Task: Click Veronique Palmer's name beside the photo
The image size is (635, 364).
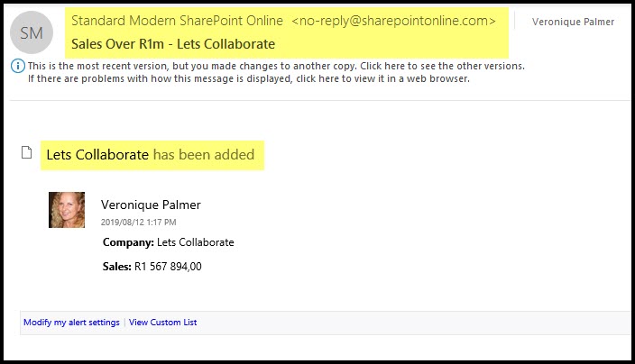Action: (x=151, y=205)
